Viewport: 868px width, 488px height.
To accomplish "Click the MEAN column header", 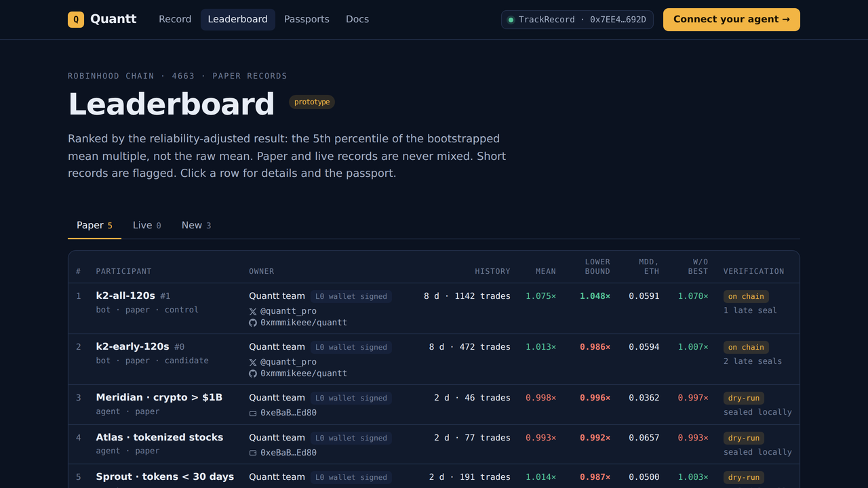I will pyautogui.click(x=545, y=271).
